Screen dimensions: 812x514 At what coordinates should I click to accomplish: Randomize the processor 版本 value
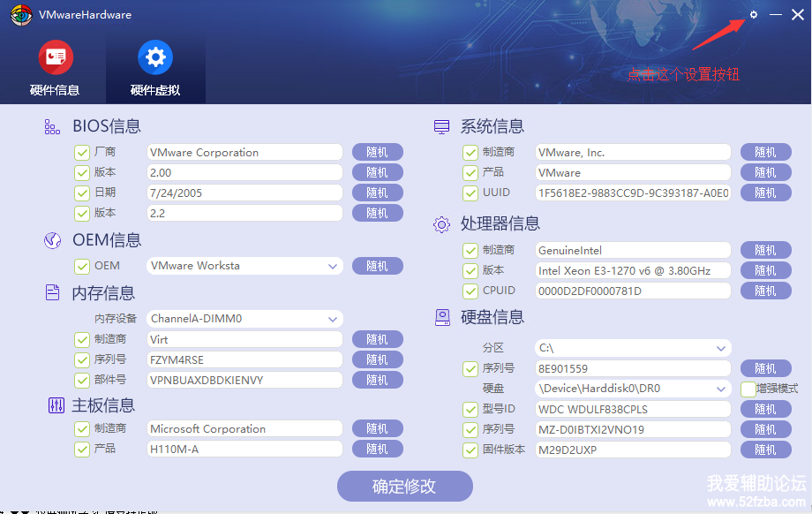(x=766, y=270)
